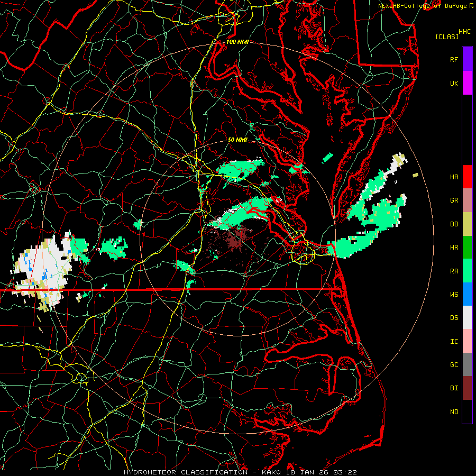Click the GC legend label
This screenshot has width=476, height=476.
[x=454, y=365]
